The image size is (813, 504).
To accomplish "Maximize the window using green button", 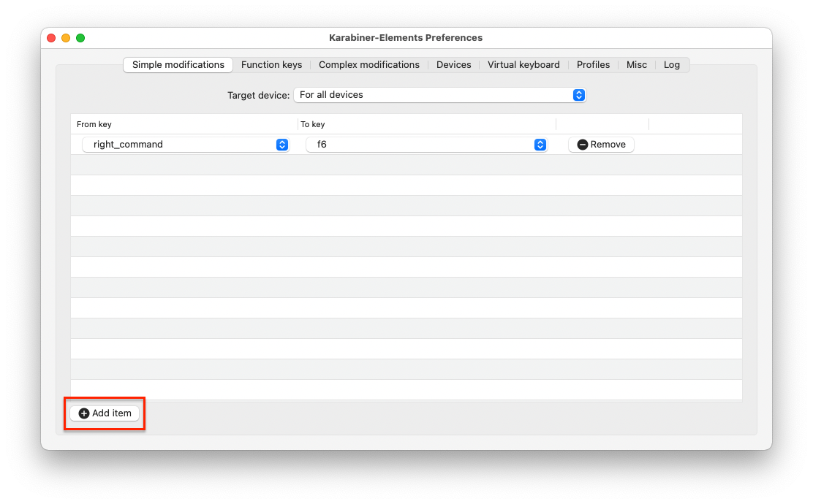I will tap(80, 38).
